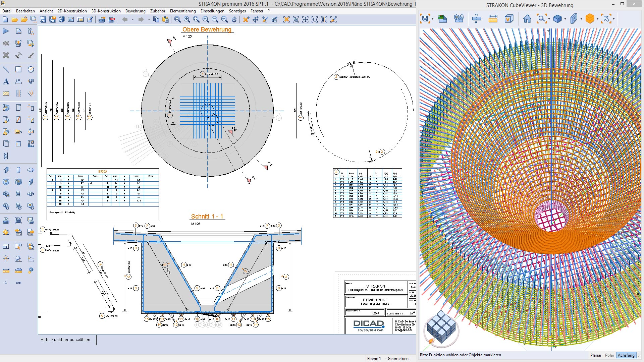
Task: Select the Hatching tool icon
Action: (6, 94)
